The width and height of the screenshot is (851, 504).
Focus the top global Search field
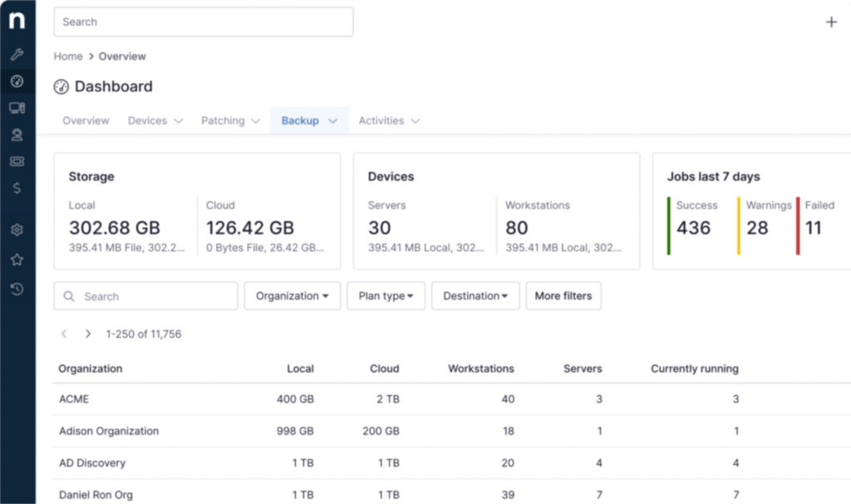point(203,22)
